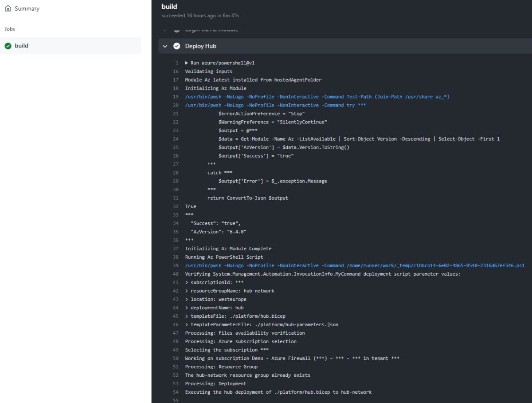Click the 'deploymentName: hub' line
This screenshot has width=532, height=403.
(x=214, y=308)
